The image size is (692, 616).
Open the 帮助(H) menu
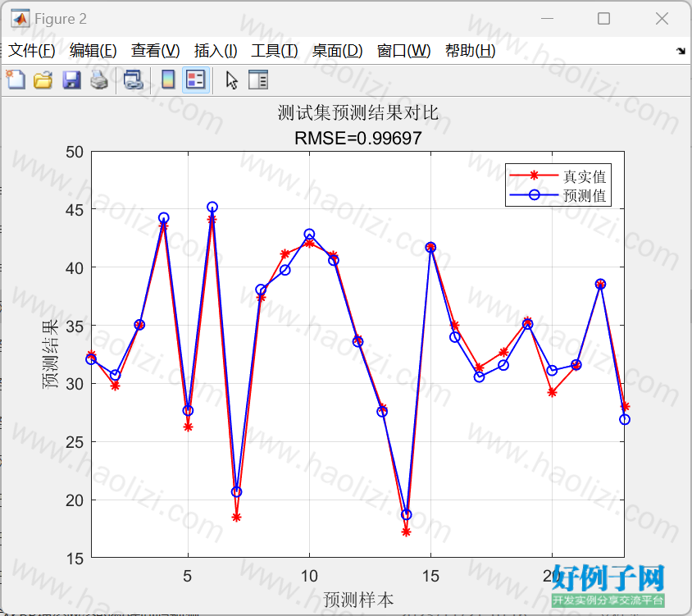pos(470,50)
